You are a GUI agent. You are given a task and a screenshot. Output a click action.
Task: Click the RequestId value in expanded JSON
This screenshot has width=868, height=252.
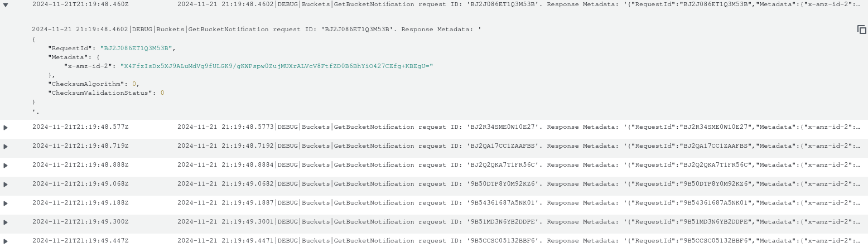click(136, 48)
